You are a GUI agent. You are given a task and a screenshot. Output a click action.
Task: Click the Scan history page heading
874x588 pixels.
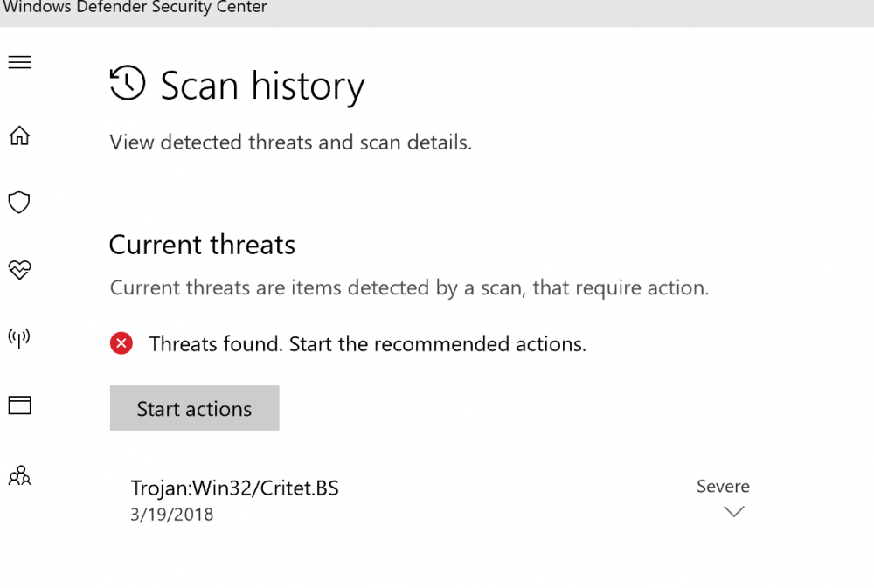262,86
